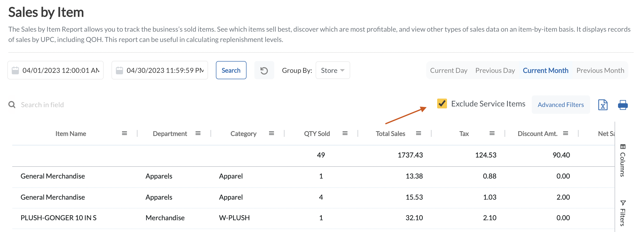
Task: Select the Previous Day range
Action: (x=495, y=71)
